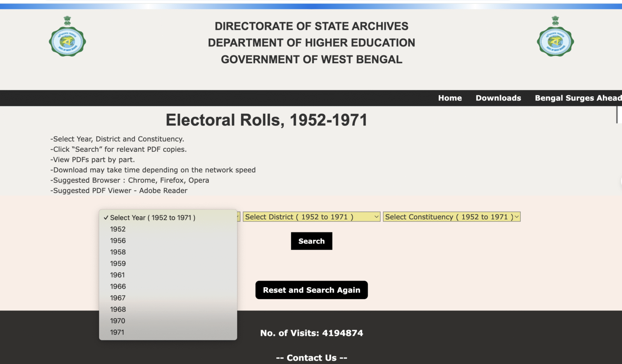
Task: Navigate to the Home menu item
Action: tap(449, 98)
